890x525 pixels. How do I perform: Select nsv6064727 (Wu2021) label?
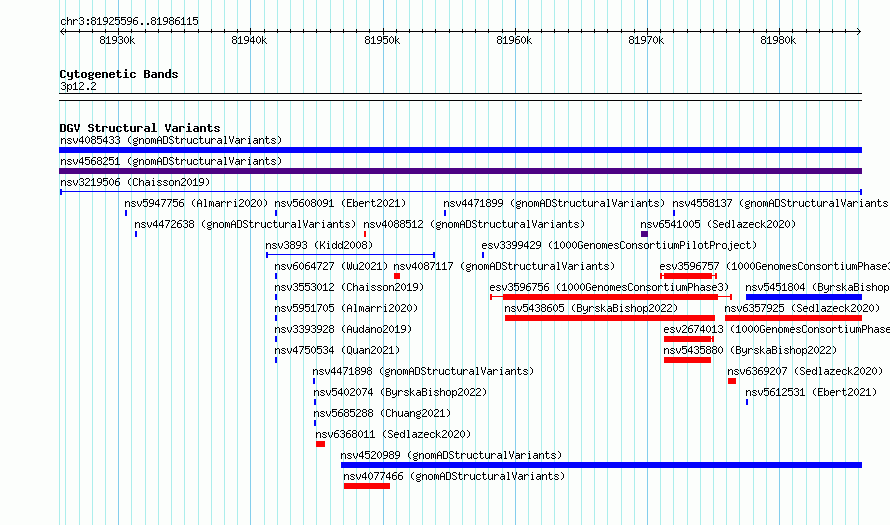click(331, 266)
